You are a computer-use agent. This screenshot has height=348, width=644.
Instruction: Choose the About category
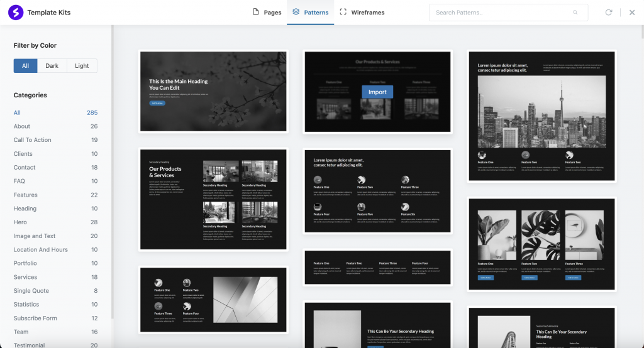[x=55, y=126]
